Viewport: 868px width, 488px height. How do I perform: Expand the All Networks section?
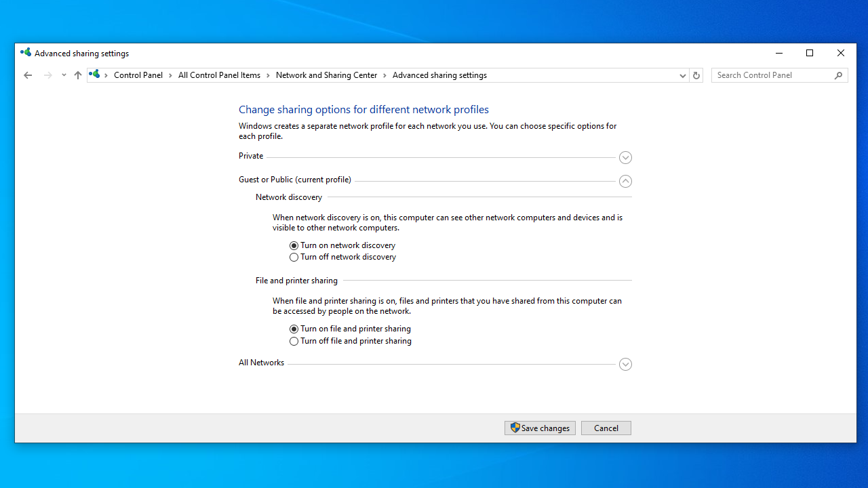(x=625, y=364)
